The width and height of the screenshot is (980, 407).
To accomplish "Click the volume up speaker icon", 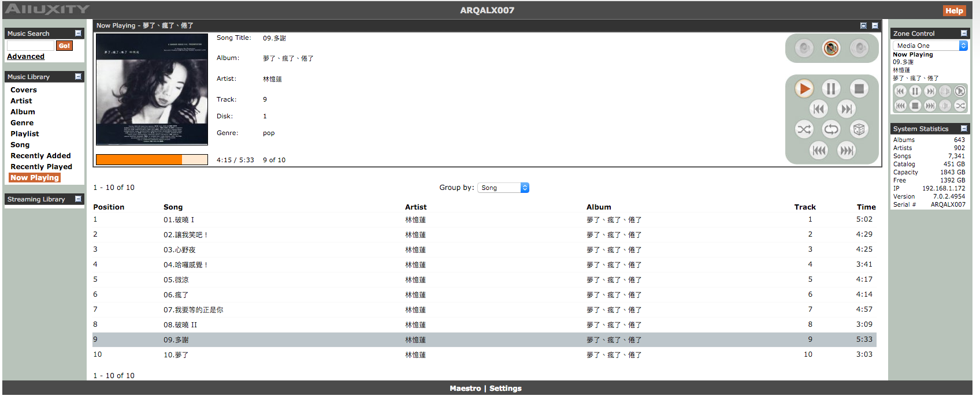I will (859, 48).
